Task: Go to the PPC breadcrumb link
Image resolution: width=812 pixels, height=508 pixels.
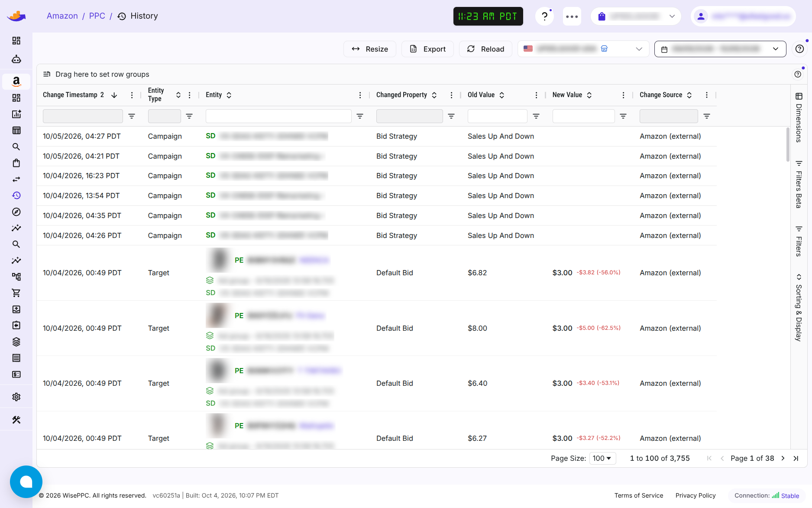Action: point(97,16)
